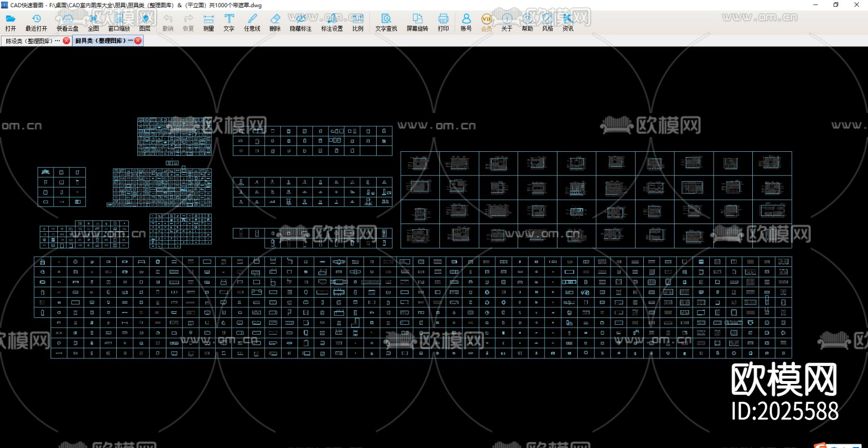The width and height of the screenshot is (868, 448).
Task: Open 标注设置 annotation settings
Action: 332,23
